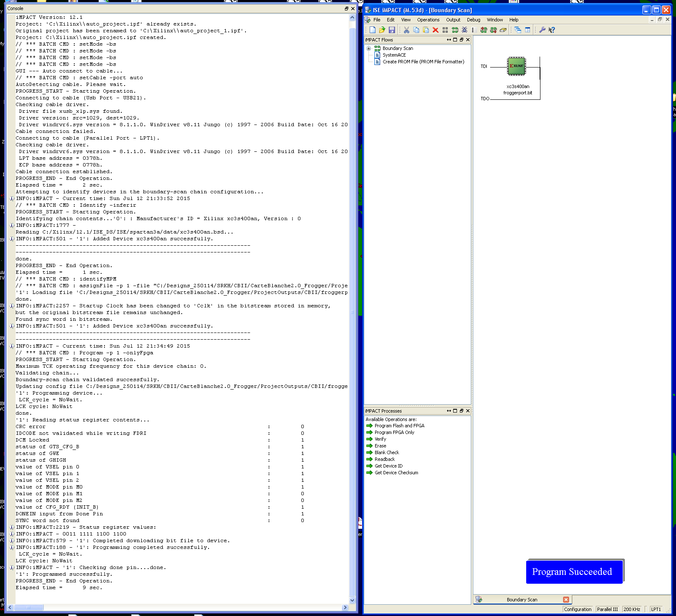The width and height of the screenshot is (676, 616).
Task: Run Get Device ID operation
Action: pos(388,466)
